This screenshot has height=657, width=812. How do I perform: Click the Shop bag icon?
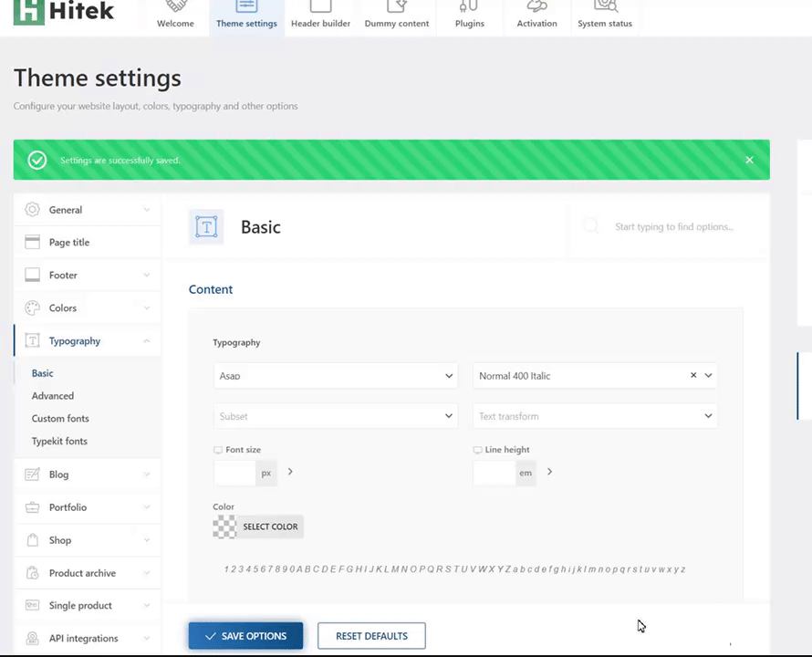[x=32, y=540]
